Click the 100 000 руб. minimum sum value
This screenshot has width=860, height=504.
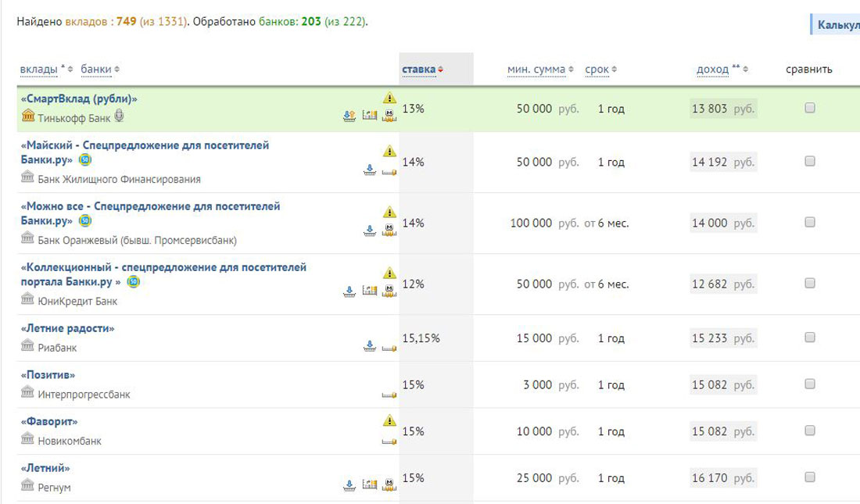click(545, 223)
